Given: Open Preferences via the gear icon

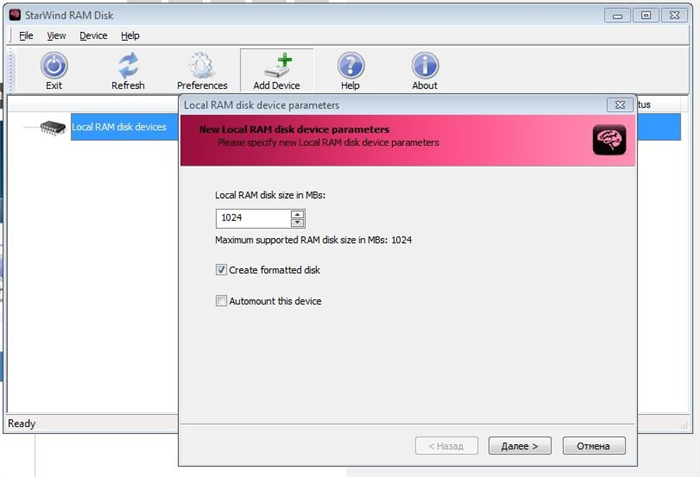Looking at the screenshot, I should click(202, 65).
